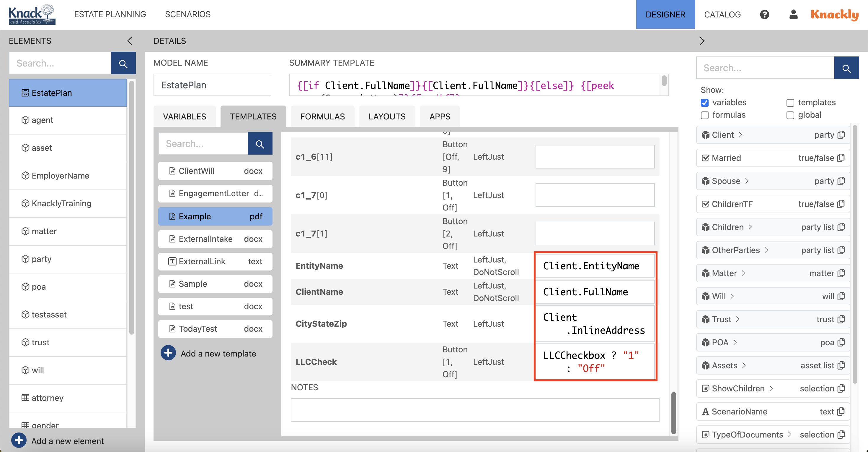Viewport: 868px width, 452px height.
Task: Copy the Client variable with its copy icon
Action: point(841,135)
